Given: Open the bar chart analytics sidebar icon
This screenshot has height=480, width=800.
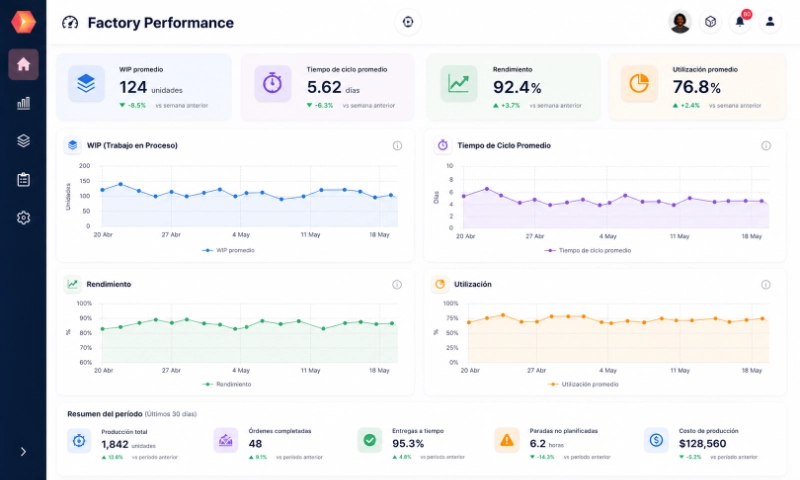Looking at the screenshot, I should [23, 103].
